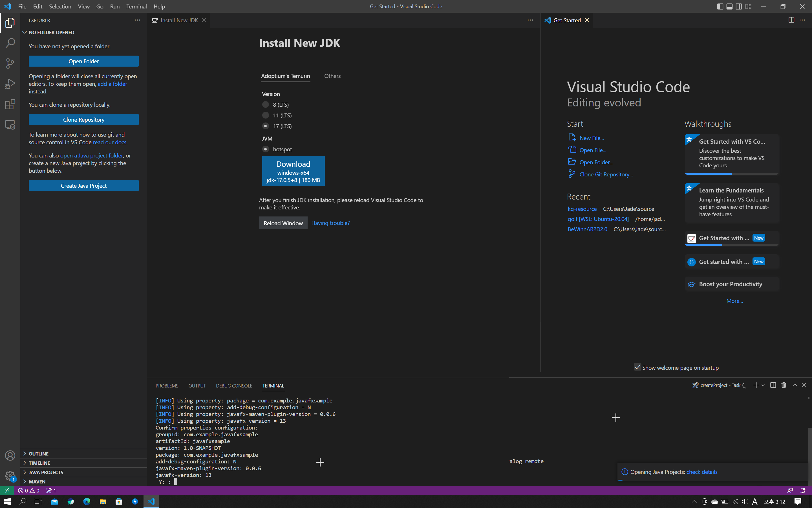Screen dimensions: 812x508
Task: Open the Search view in activity bar
Action: pos(10,43)
